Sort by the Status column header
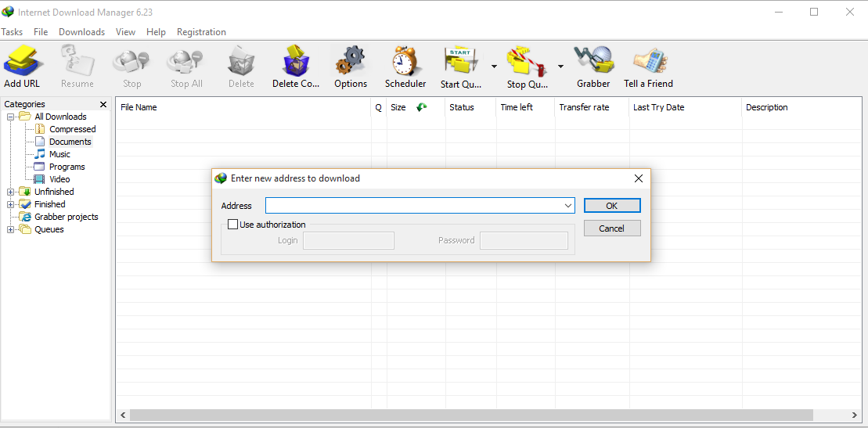Image resolution: width=868 pixels, height=428 pixels. pyautogui.click(x=470, y=107)
